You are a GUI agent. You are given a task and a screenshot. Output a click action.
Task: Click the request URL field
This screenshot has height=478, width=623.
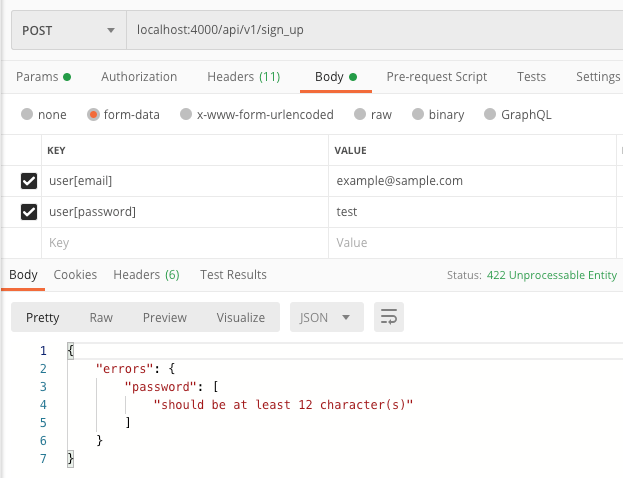click(x=374, y=30)
